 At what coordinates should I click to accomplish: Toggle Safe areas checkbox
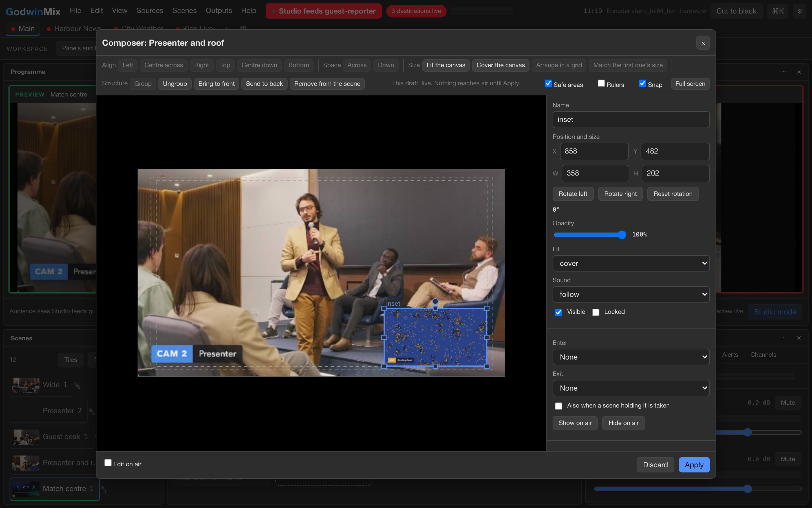pyautogui.click(x=548, y=83)
